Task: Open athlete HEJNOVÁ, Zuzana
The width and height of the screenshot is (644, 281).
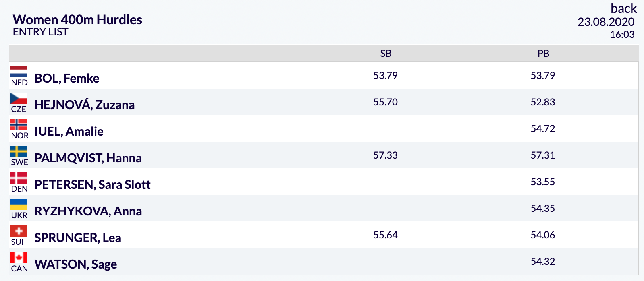Action: click(x=85, y=105)
